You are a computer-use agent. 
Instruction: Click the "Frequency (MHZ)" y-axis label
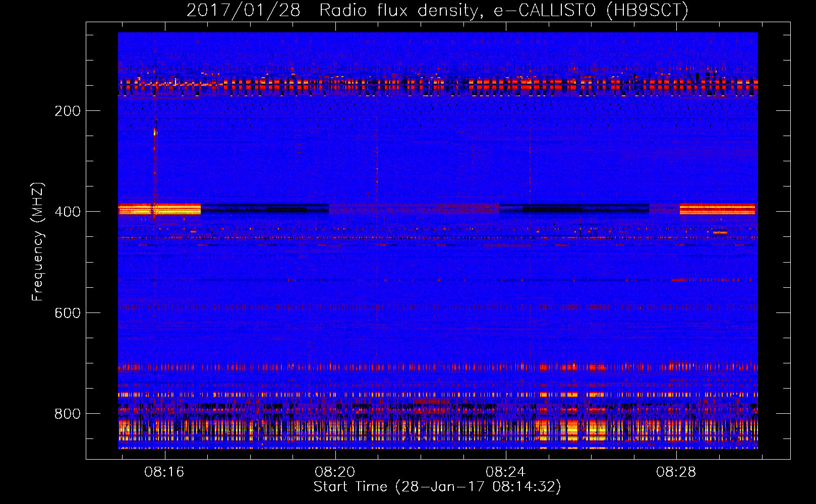(x=38, y=242)
